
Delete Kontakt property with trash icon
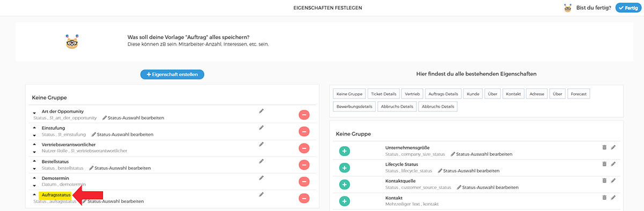(x=604, y=198)
